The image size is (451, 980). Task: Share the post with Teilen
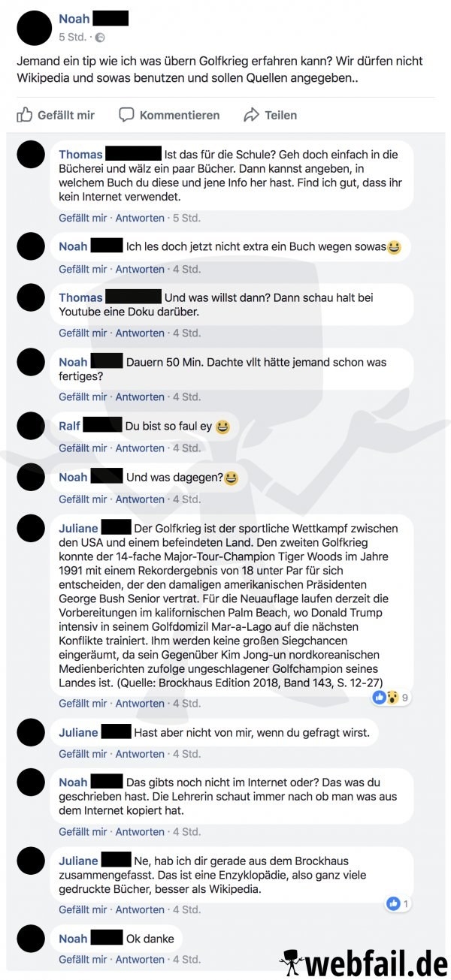pyautogui.click(x=270, y=115)
